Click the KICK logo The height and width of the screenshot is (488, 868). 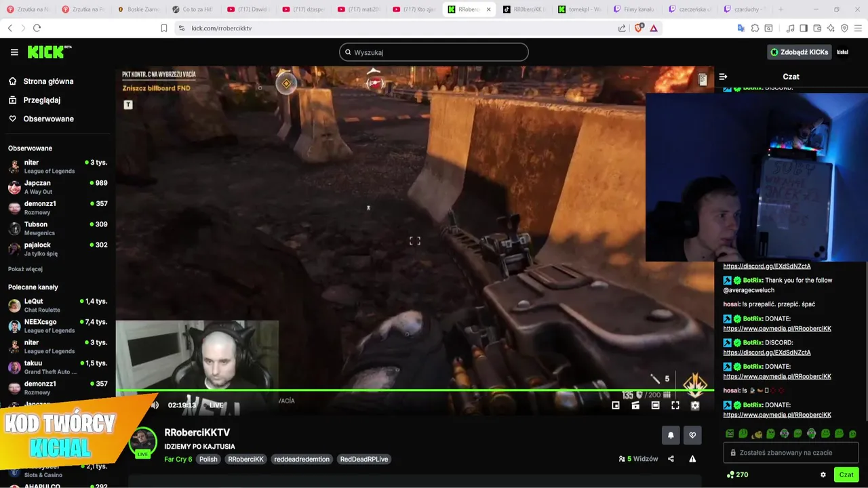pyautogui.click(x=49, y=52)
